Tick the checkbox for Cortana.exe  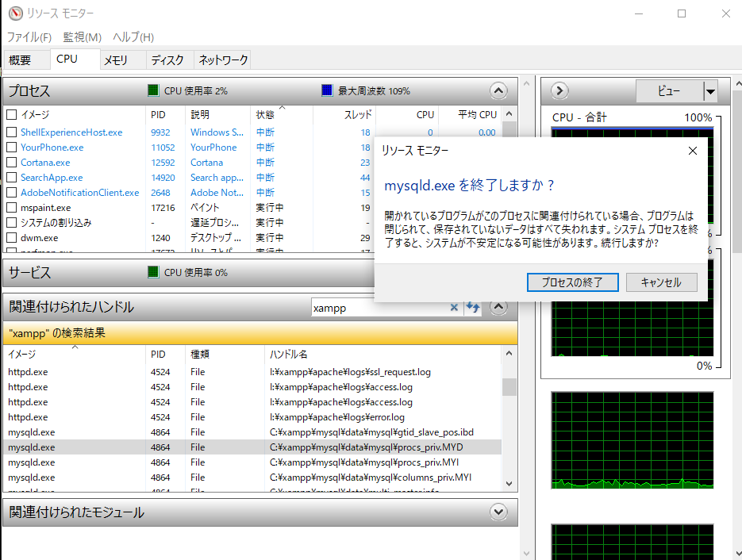point(12,163)
